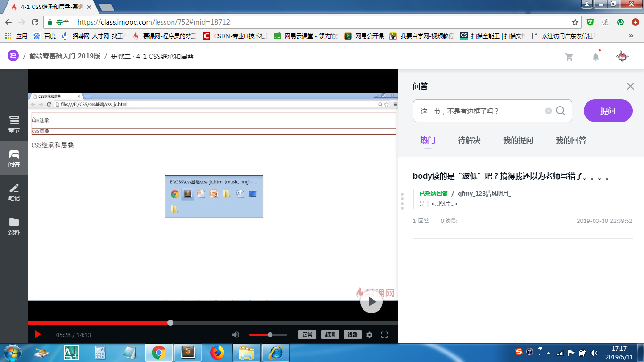Image resolution: width=644 pixels, height=362 pixels.
Task: Open the 资料 materials sidebar panel
Action: point(14,225)
